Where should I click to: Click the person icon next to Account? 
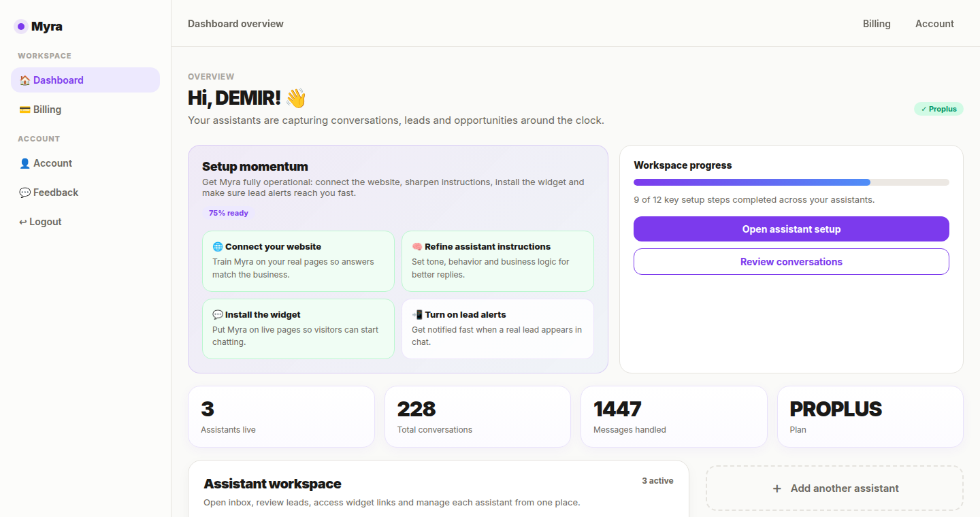pos(24,163)
